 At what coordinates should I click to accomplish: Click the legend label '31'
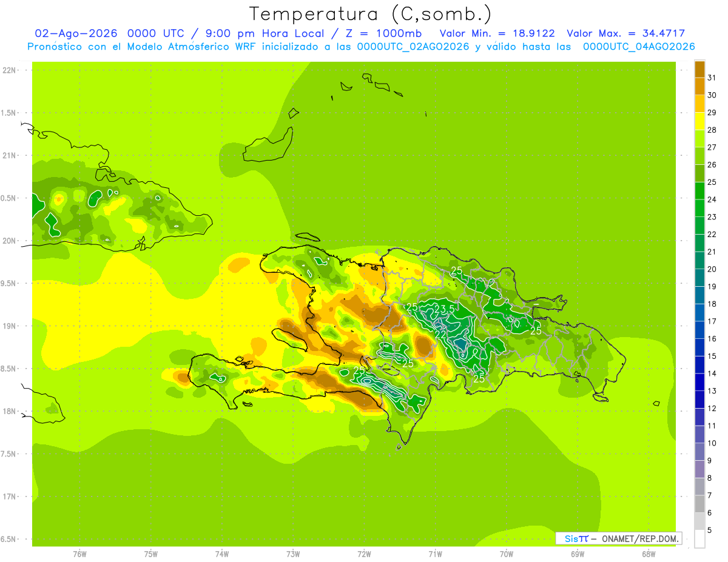[x=712, y=78]
